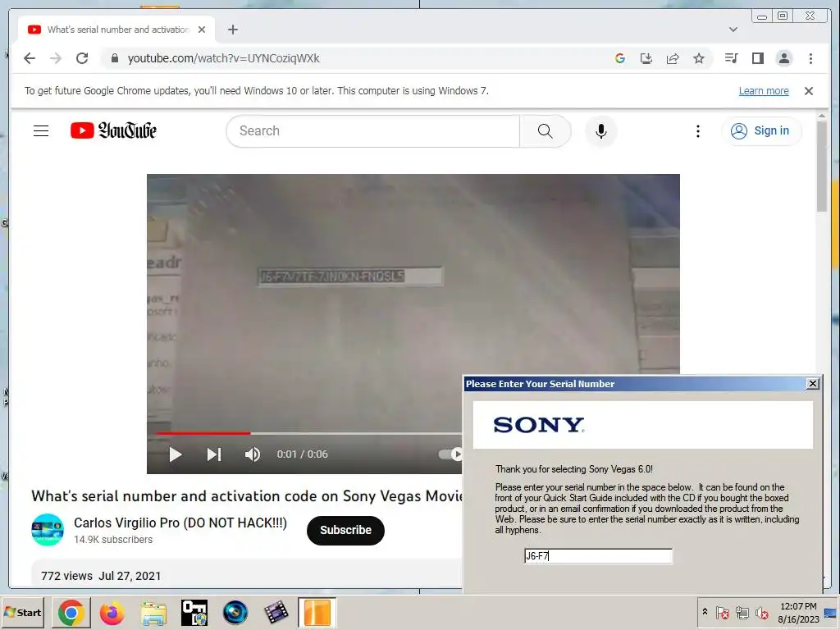Image resolution: width=840 pixels, height=630 pixels.
Task: Click the Learn more link
Action: click(764, 91)
